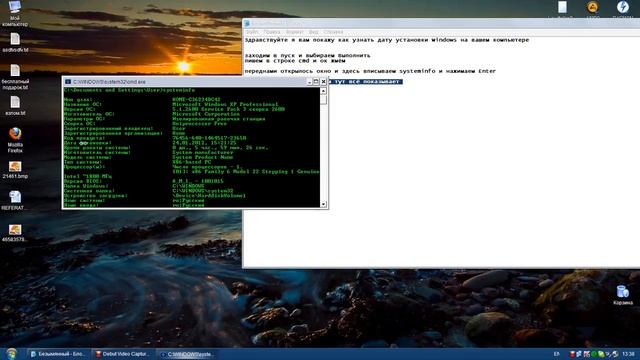The width and height of the screenshot is (640, 360).
Task: Maximize the cmd.exe window
Action: [x=316, y=82]
